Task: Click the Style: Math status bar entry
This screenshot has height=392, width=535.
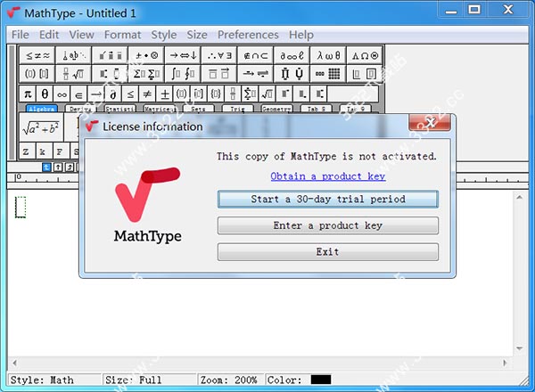Action: click(x=54, y=380)
